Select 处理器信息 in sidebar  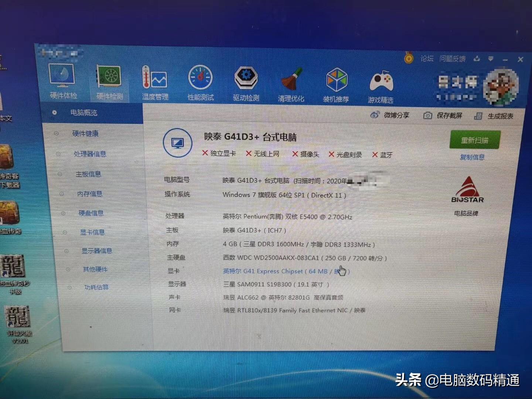(90, 154)
